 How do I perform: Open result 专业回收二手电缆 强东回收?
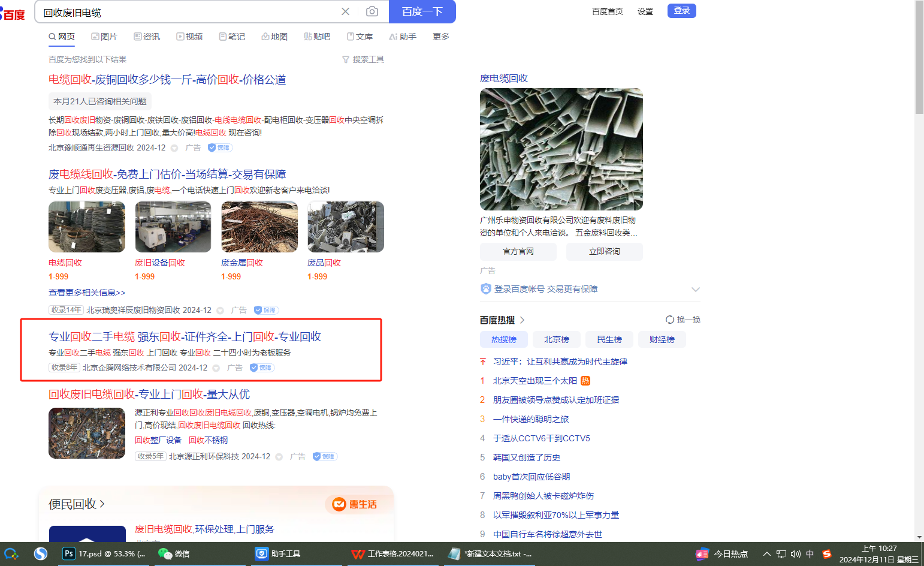(185, 336)
